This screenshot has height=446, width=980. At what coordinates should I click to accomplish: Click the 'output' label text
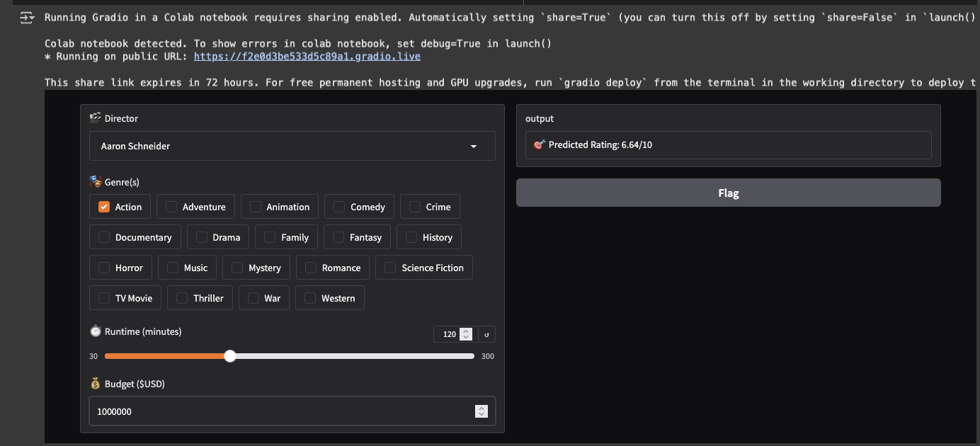pos(540,118)
